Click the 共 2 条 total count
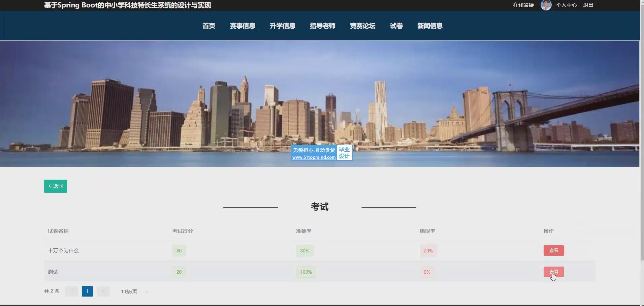The width and height of the screenshot is (644, 306). [52, 291]
